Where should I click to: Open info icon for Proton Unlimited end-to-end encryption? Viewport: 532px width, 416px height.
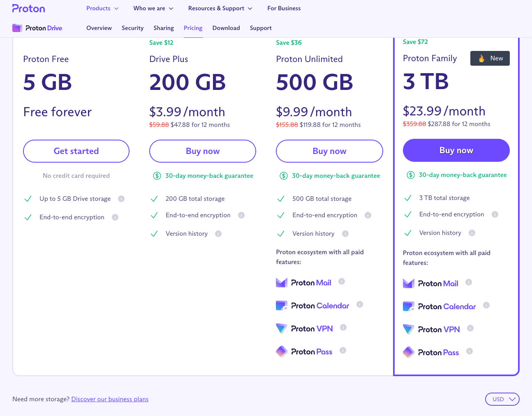pos(368,215)
